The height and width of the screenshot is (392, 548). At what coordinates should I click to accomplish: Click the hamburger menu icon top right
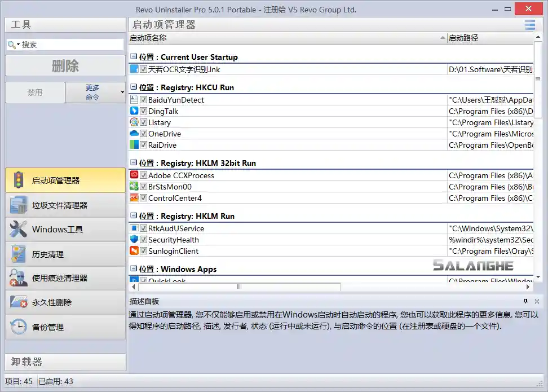coord(529,25)
